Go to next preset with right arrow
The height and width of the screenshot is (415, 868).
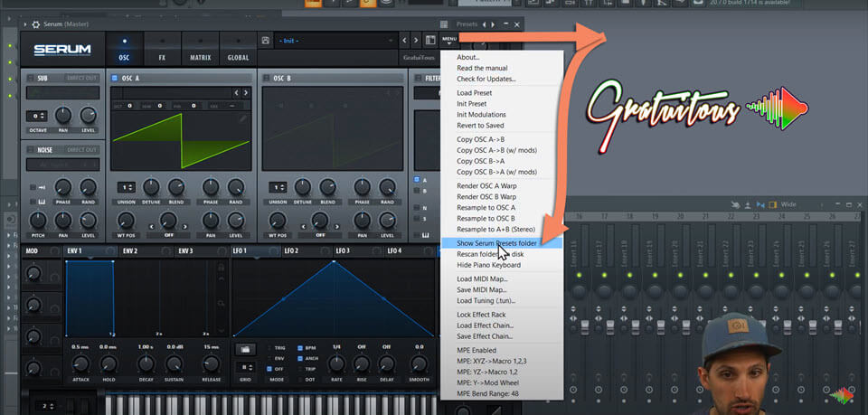416,41
